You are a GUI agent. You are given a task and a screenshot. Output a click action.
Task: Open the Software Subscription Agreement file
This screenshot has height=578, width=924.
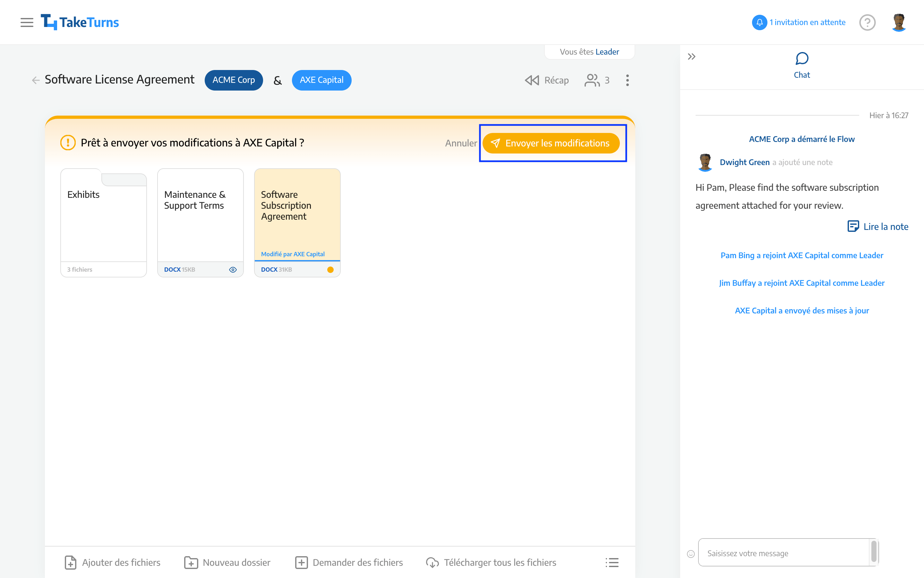(x=297, y=223)
